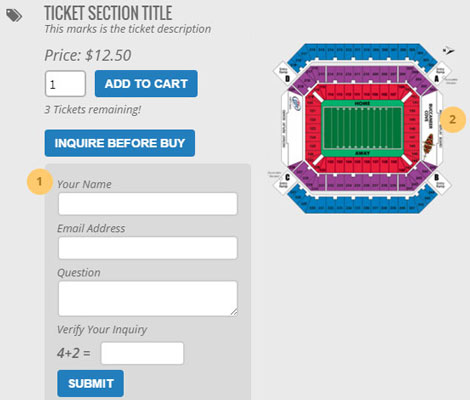Add the ticket to cart
This screenshot has height=400, width=470.
pos(146,84)
